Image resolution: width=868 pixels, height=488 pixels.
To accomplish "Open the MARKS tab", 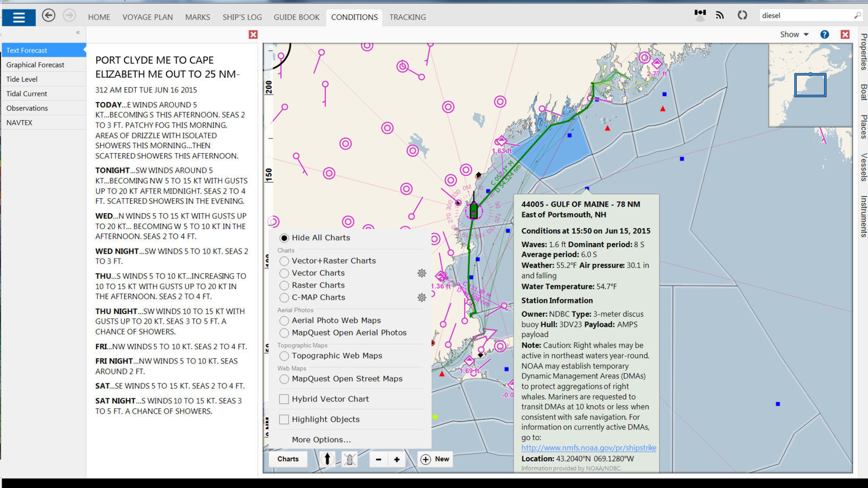I will click(198, 17).
